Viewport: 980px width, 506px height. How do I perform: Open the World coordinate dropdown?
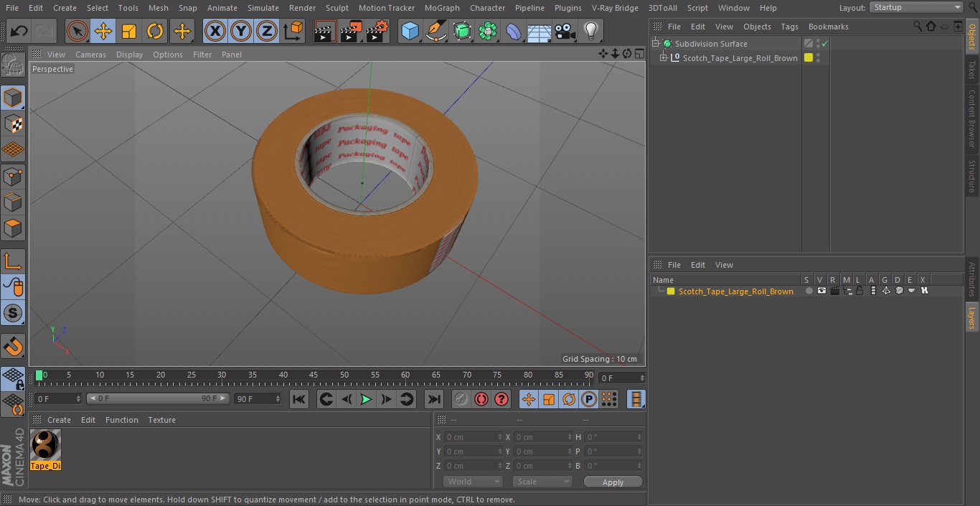[x=472, y=482]
